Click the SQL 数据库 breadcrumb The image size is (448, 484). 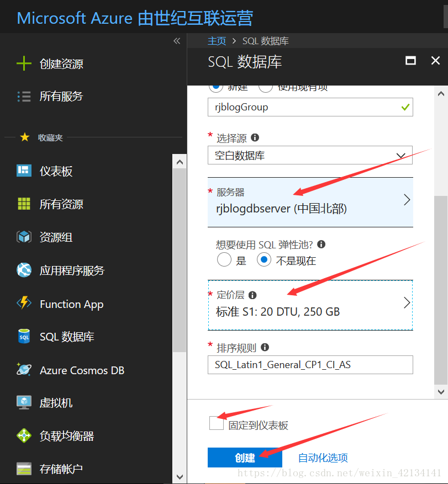click(265, 41)
